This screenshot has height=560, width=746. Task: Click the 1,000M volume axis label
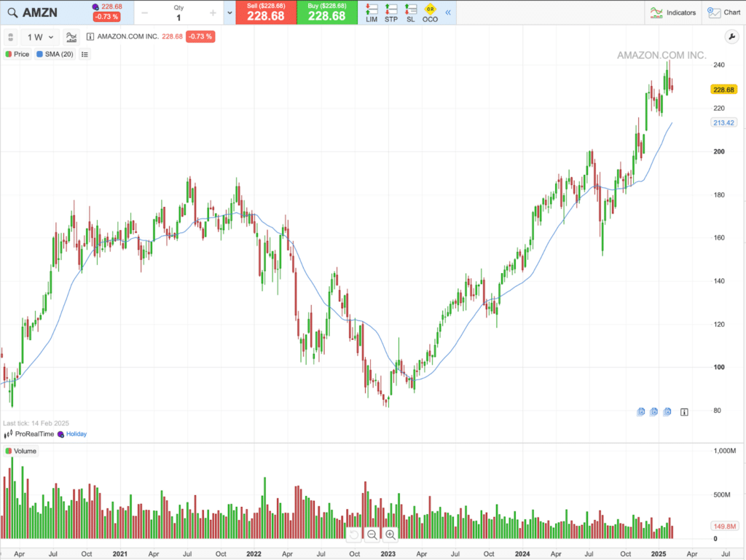[725, 451]
